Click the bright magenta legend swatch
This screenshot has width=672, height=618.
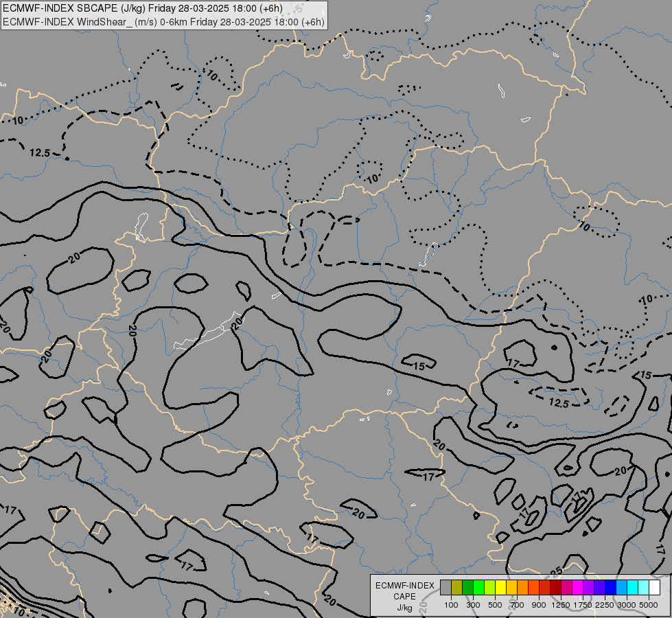pos(577,587)
